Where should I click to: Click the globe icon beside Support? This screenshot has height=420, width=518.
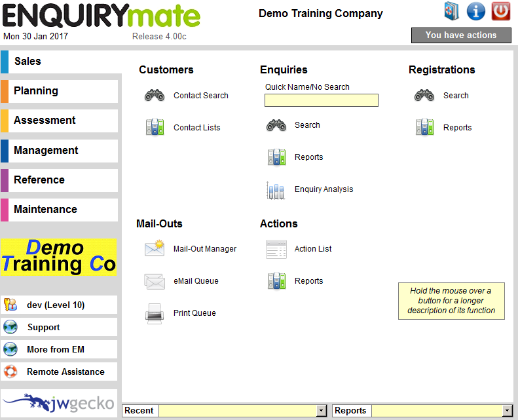click(10, 327)
